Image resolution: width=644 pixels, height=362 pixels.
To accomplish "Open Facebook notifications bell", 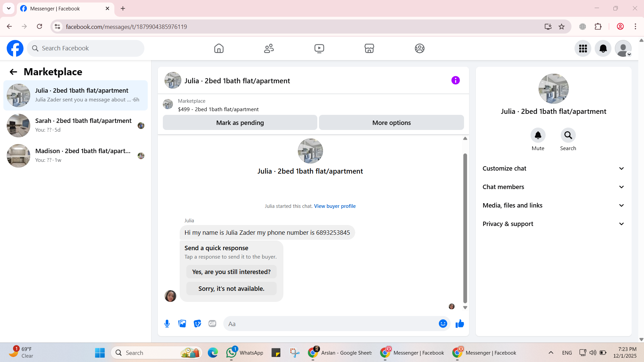I will coord(603,48).
